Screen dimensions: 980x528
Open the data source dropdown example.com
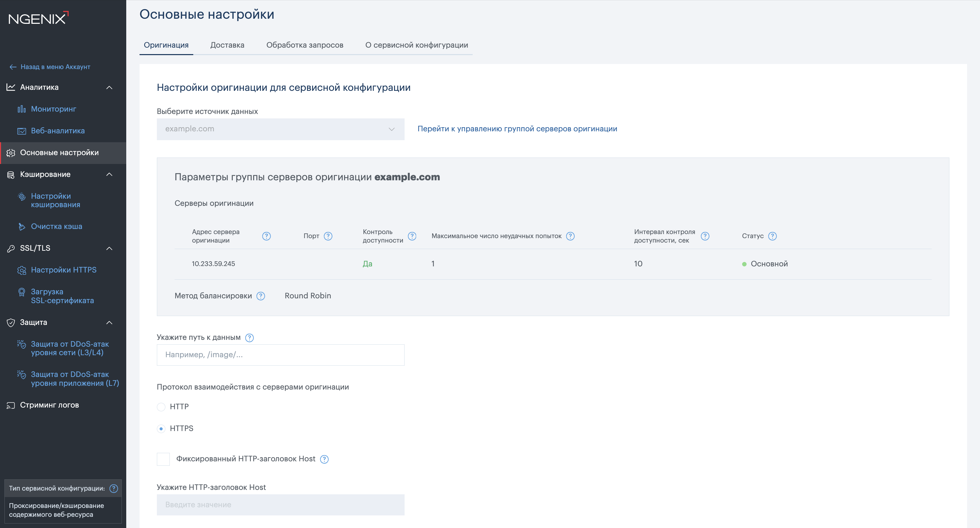pyautogui.click(x=280, y=129)
